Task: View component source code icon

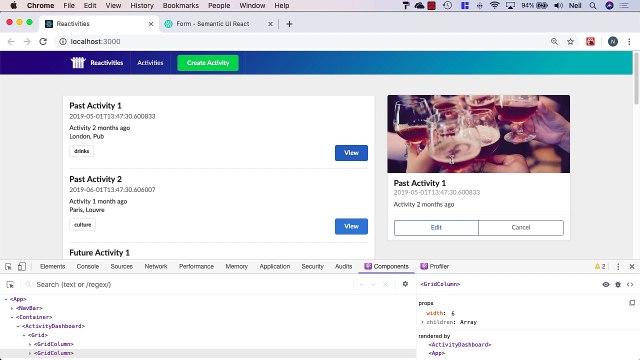Action: pos(630,284)
